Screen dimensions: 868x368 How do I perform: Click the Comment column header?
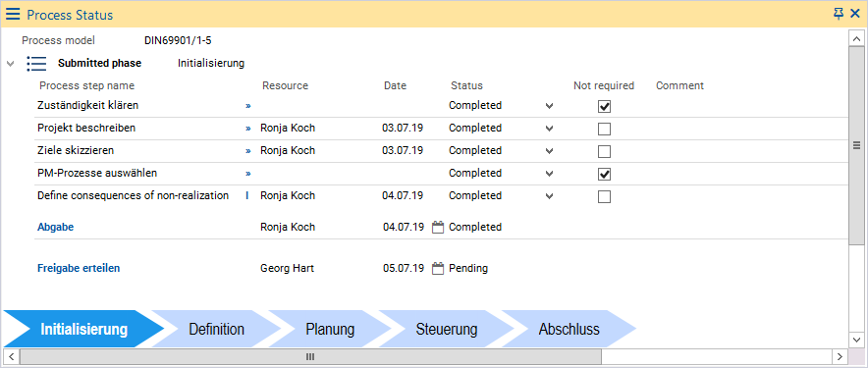coord(679,85)
